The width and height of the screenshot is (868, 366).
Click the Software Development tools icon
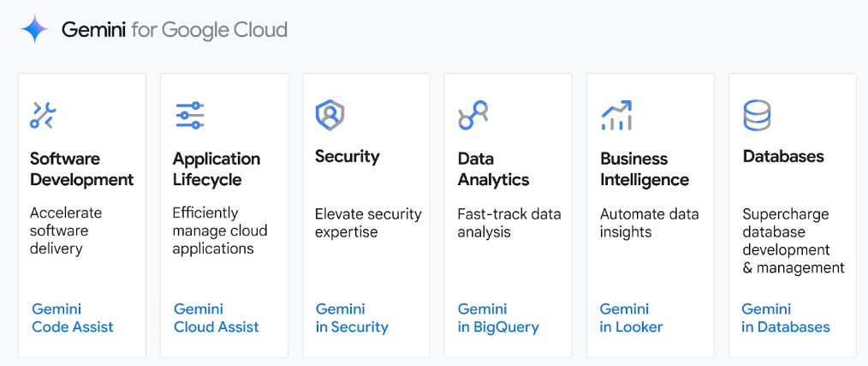43,115
